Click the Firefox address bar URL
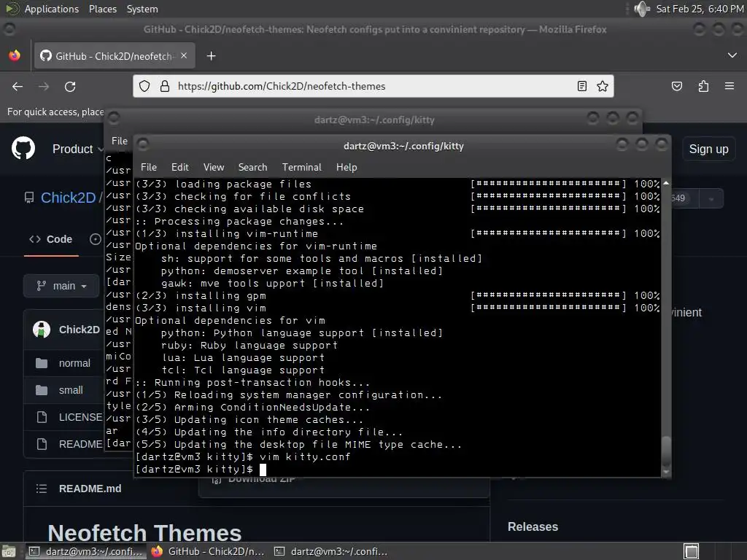Viewport: 747px width, 560px height. coord(282,86)
